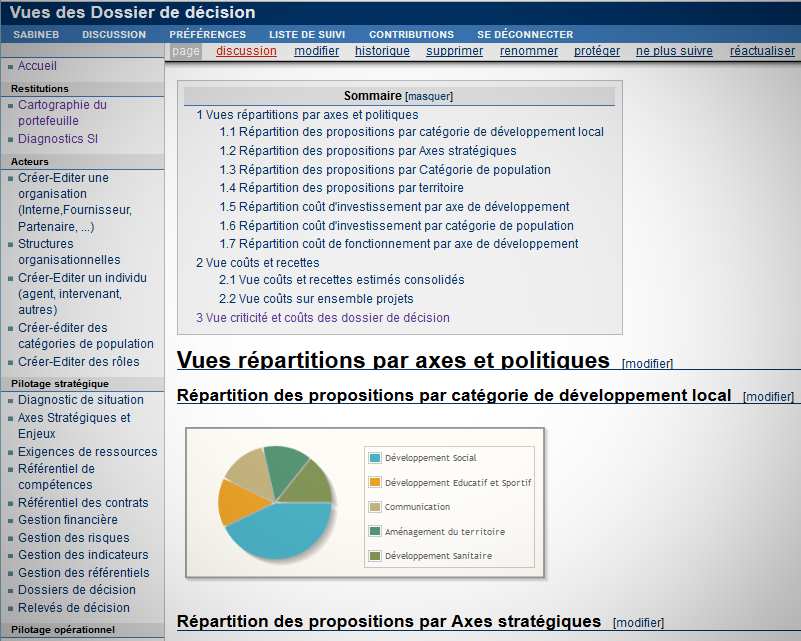Open TOC entry 1.6 investissement par catégorie de population
This screenshot has width=801, height=641.
pyautogui.click(x=396, y=226)
